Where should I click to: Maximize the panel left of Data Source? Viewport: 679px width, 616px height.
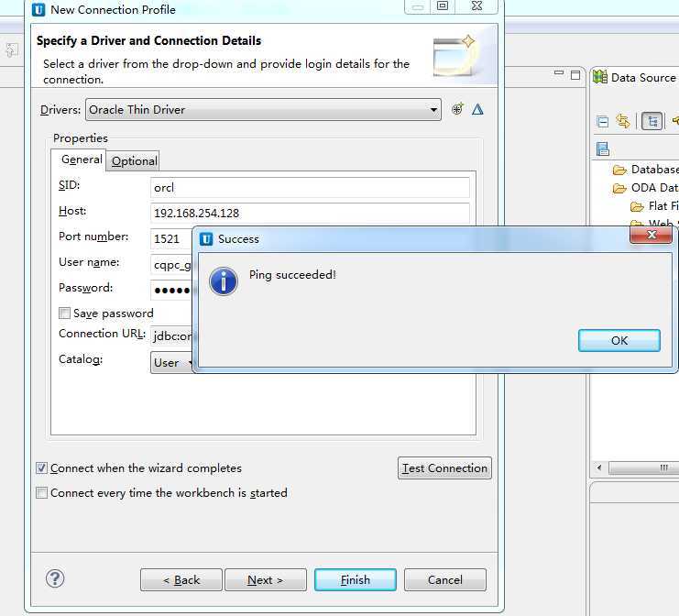click(x=575, y=75)
